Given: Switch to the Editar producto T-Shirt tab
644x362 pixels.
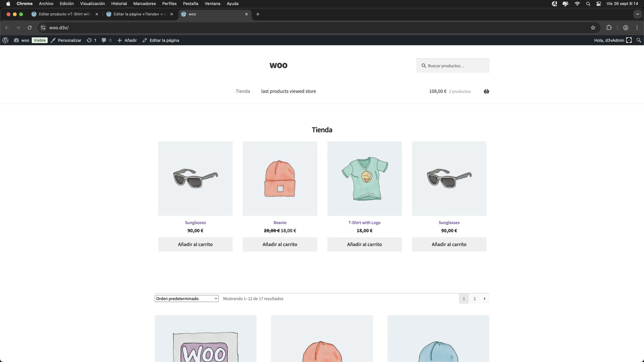Looking at the screenshot, I should (x=64, y=14).
